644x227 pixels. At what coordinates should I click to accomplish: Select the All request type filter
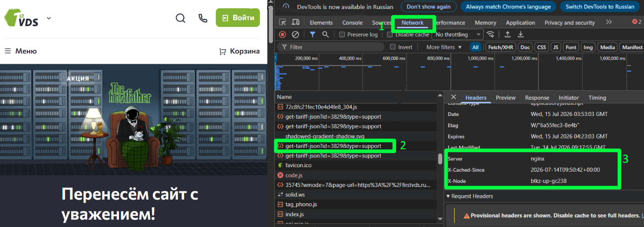coord(476,47)
